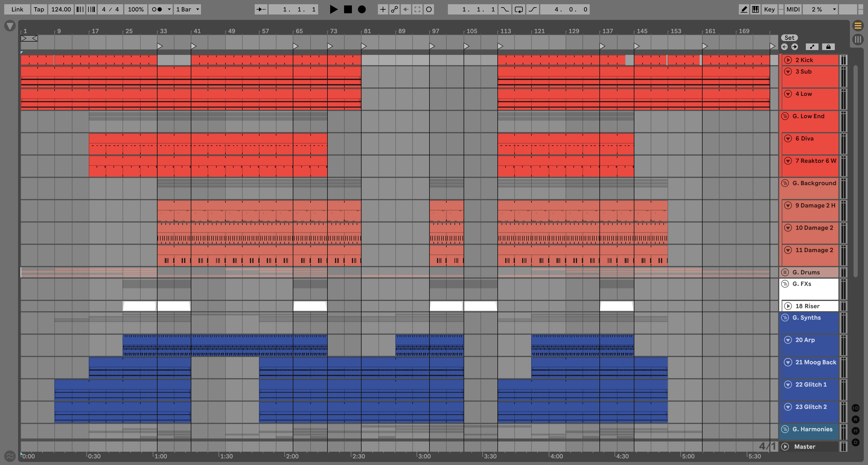Toggle the computer MIDI keyboard icon

[x=755, y=9]
